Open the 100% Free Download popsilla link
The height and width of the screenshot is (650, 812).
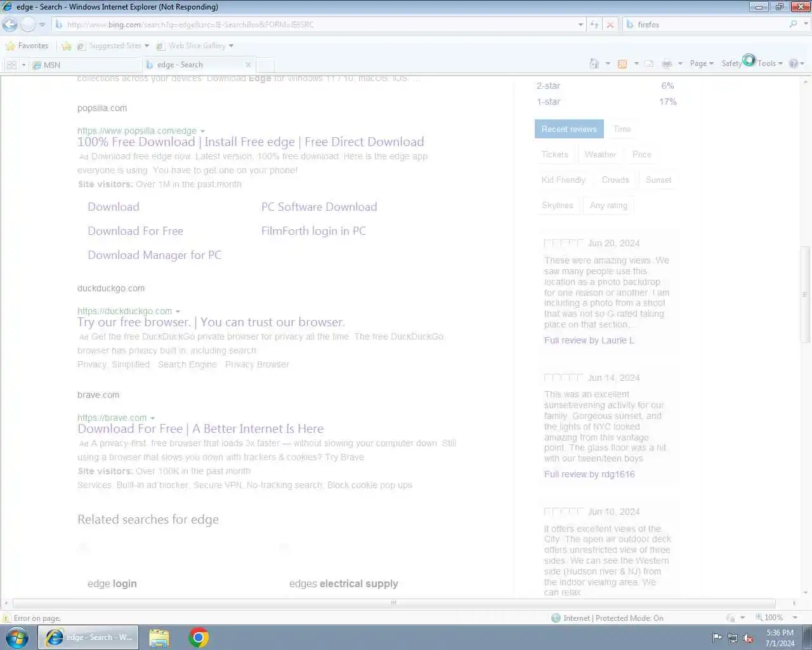coord(251,142)
